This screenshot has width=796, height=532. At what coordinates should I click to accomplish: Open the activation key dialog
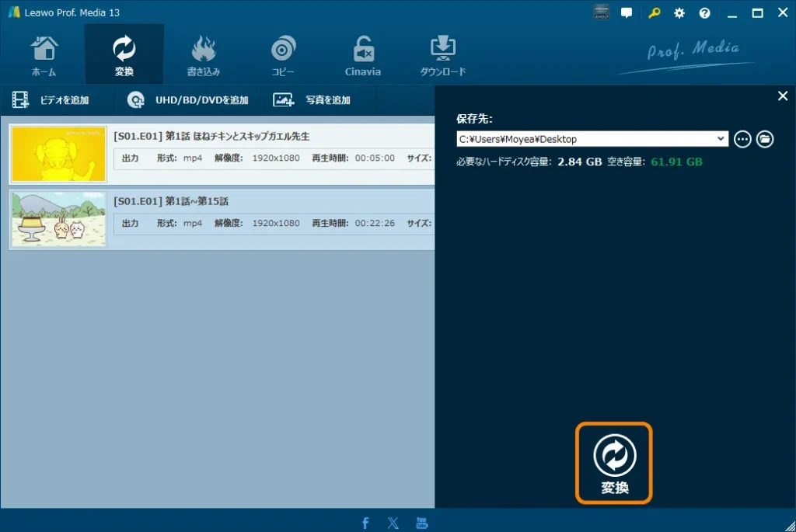tap(653, 12)
